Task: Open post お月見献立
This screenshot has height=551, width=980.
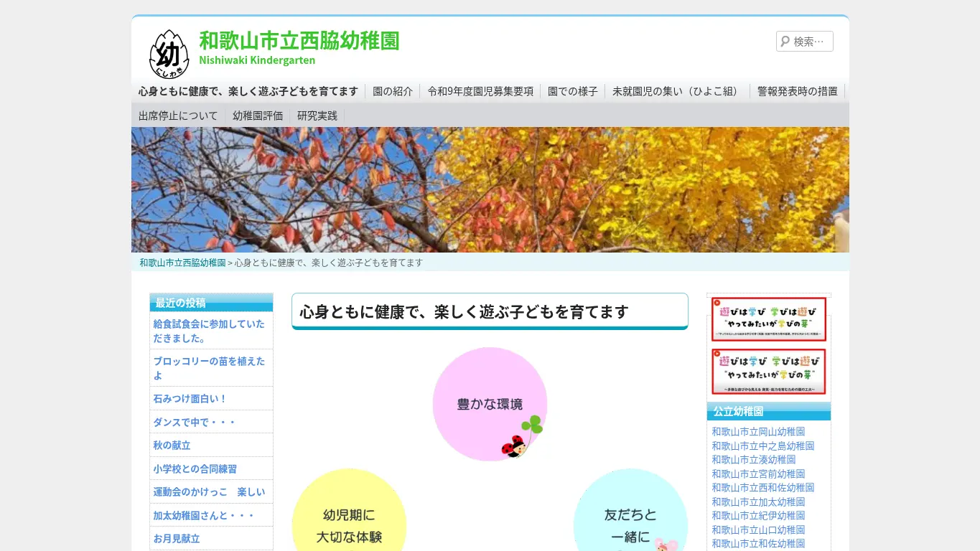Action: [176, 539]
